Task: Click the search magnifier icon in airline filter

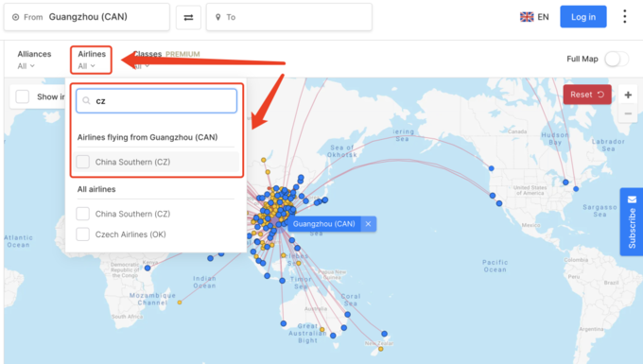Action: [x=86, y=100]
